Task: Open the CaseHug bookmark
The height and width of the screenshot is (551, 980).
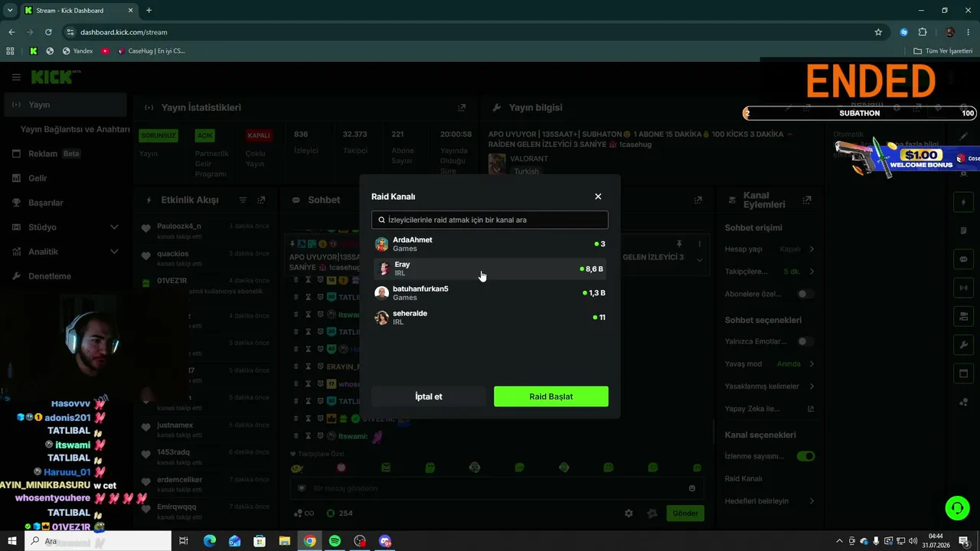Action: tap(152, 51)
